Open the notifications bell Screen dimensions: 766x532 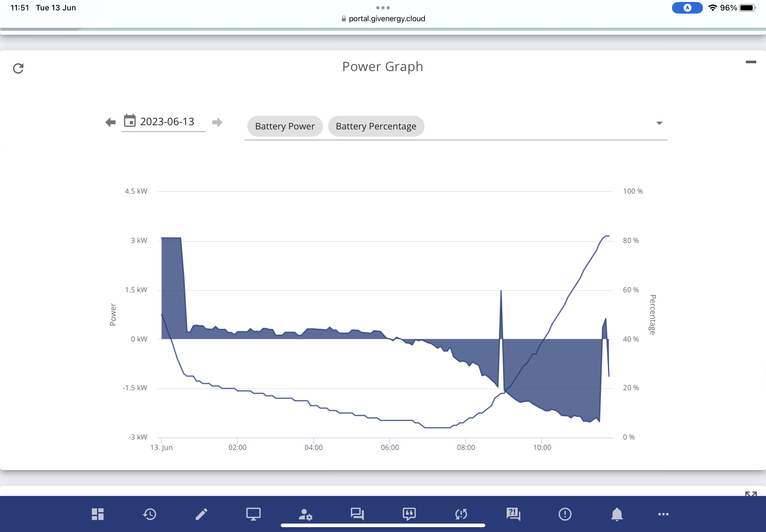[x=617, y=514]
